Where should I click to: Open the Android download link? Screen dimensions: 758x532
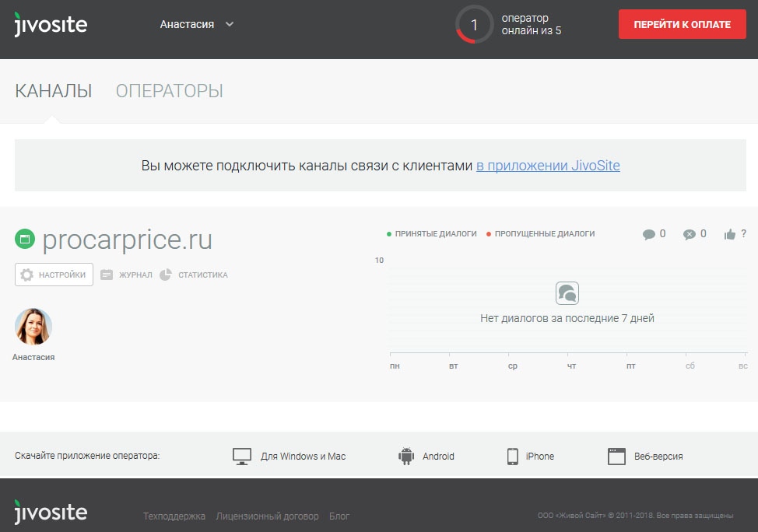pyautogui.click(x=438, y=456)
